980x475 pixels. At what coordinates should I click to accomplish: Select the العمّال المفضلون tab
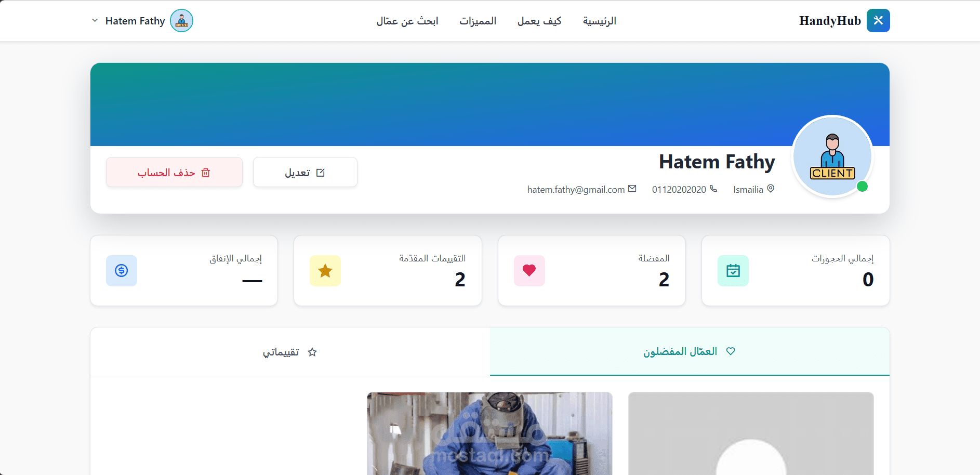690,351
